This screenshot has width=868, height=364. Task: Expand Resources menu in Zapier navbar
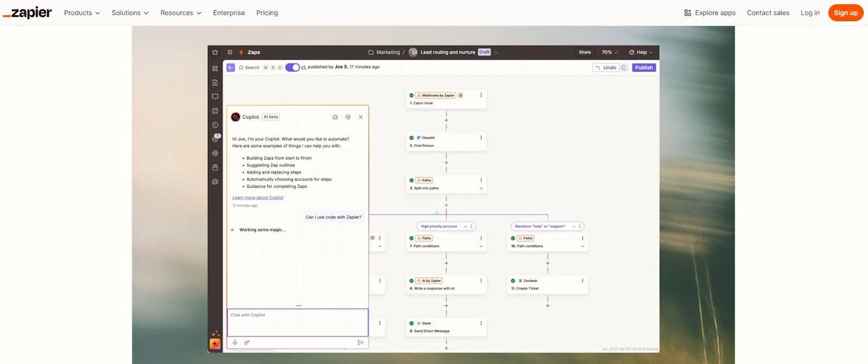[181, 13]
